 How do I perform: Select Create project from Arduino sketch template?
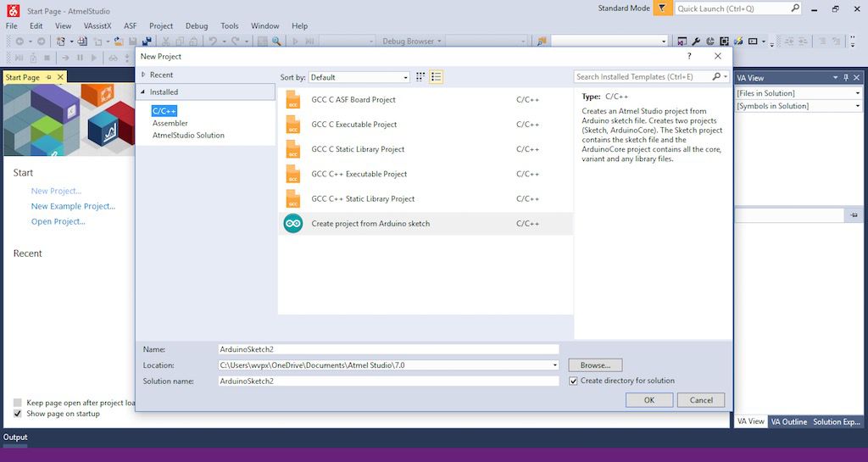click(426, 224)
